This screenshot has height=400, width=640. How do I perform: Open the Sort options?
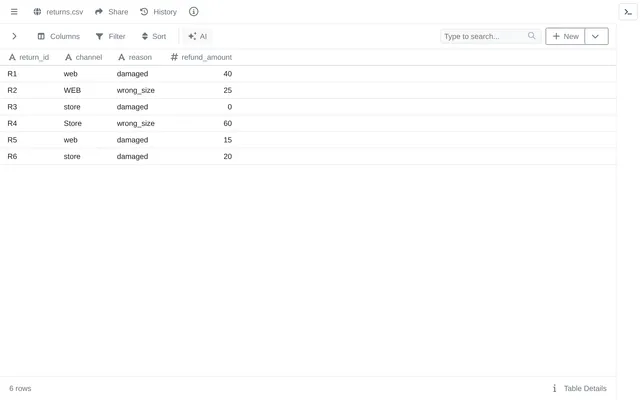point(154,36)
